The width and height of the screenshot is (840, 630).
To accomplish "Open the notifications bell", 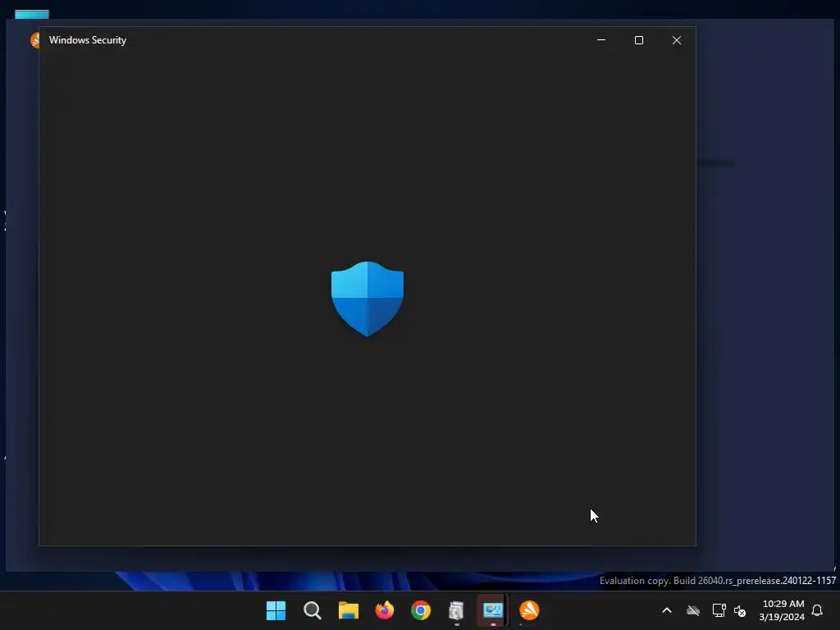I will (x=817, y=610).
